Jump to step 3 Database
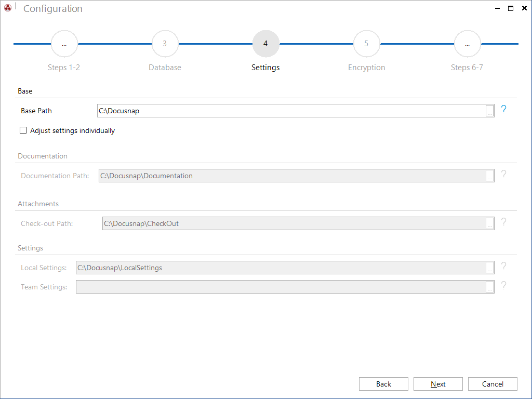This screenshot has width=532, height=399. click(x=165, y=44)
